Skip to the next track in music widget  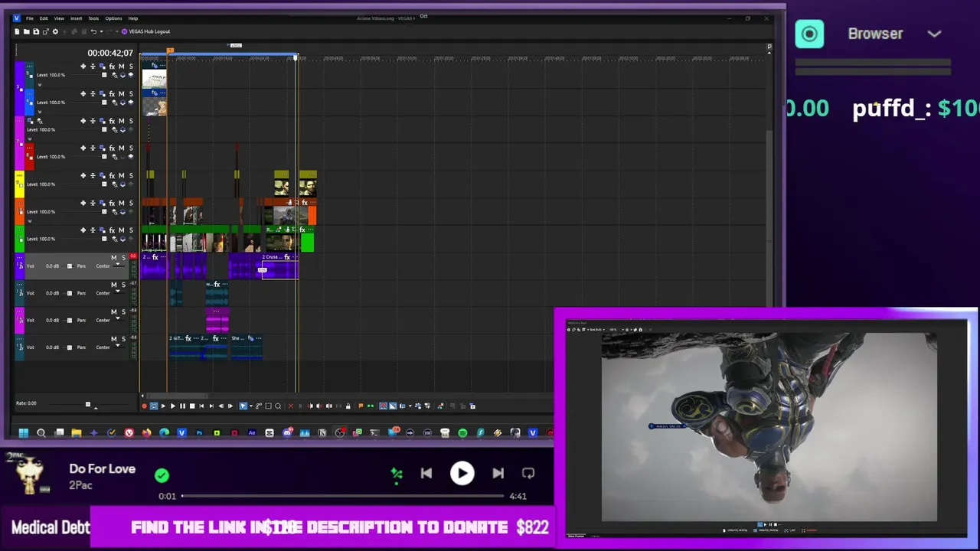pos(498,474)
